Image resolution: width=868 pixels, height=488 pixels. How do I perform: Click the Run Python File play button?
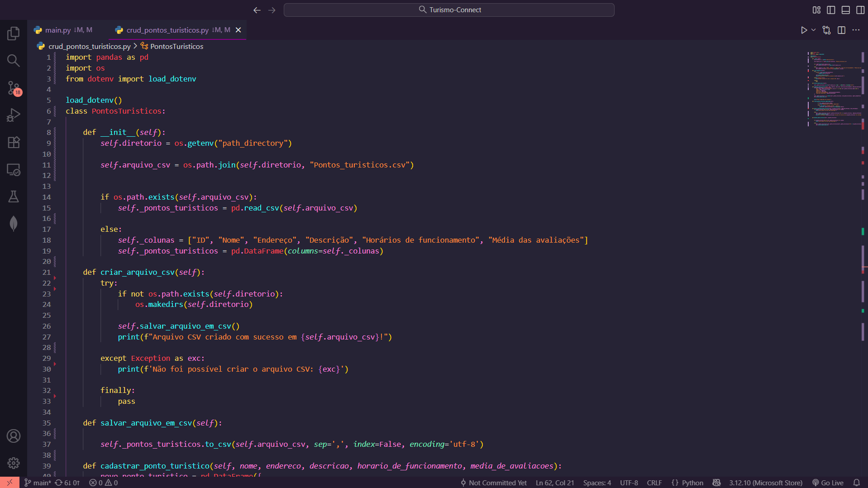click(804, 30)
